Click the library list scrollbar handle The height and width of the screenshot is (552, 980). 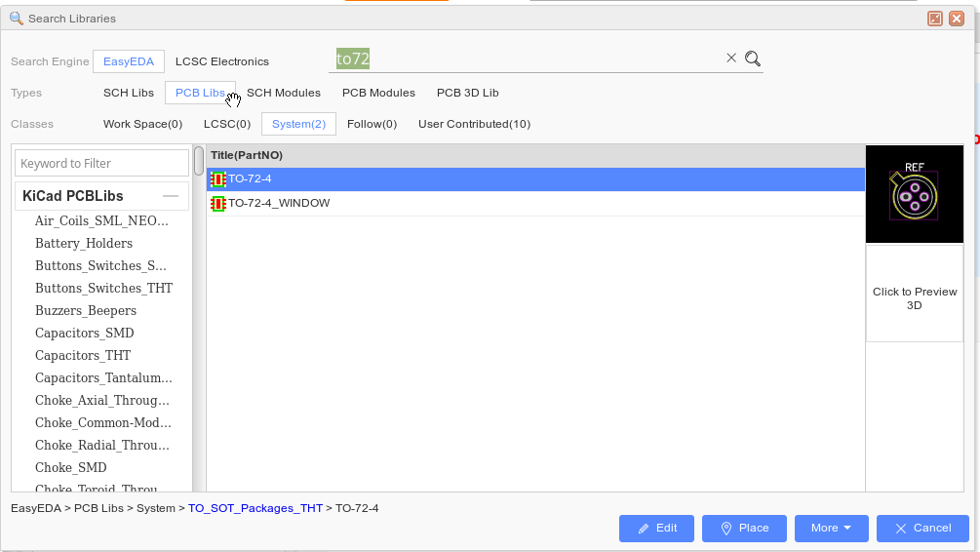coord(199,161)
